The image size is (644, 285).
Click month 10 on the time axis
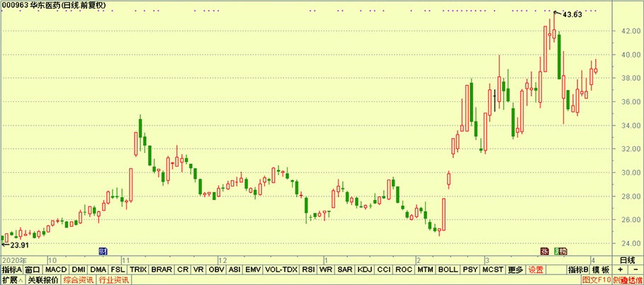[x=52, y=260]
